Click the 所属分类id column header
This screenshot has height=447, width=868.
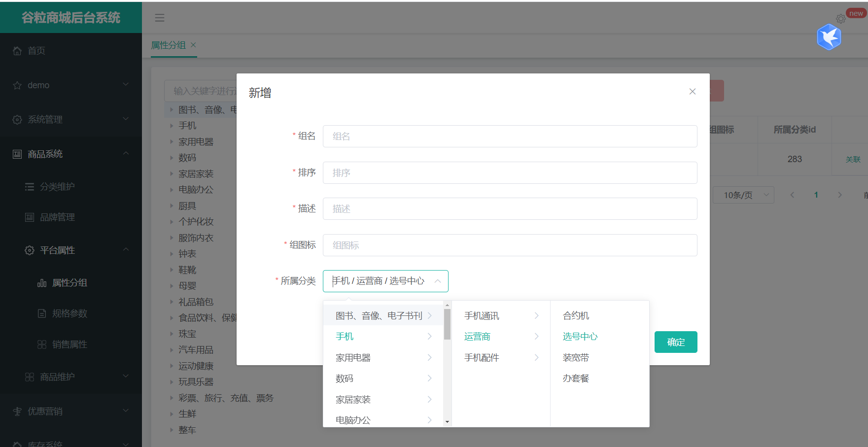click(x=795, y=130)
